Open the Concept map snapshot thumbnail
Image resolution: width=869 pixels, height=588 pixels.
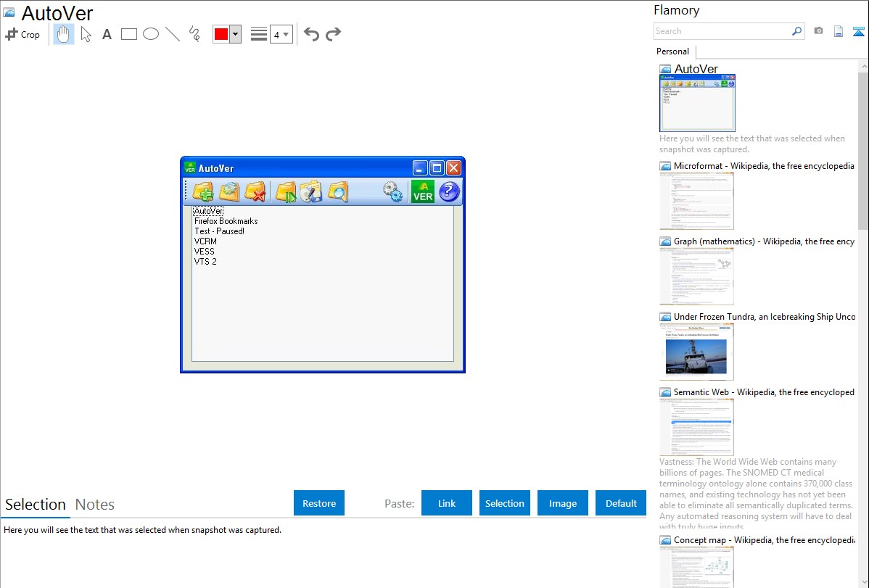[x=696, y=568]
